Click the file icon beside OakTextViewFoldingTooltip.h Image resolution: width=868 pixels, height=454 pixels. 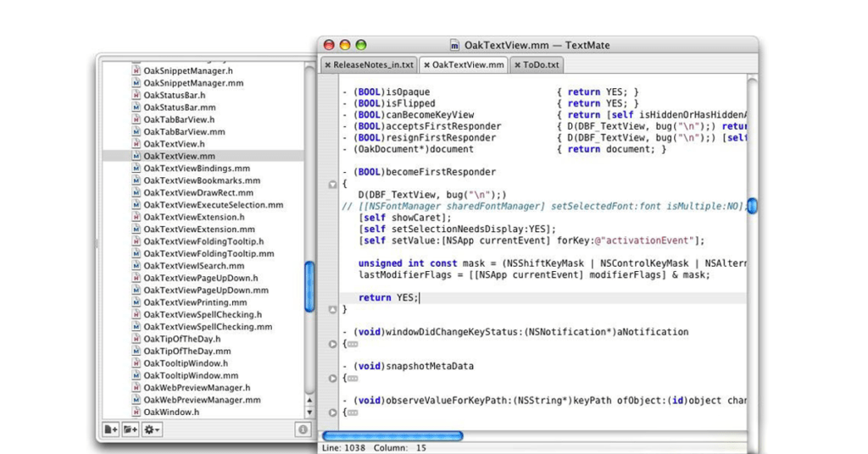point(136,241)
